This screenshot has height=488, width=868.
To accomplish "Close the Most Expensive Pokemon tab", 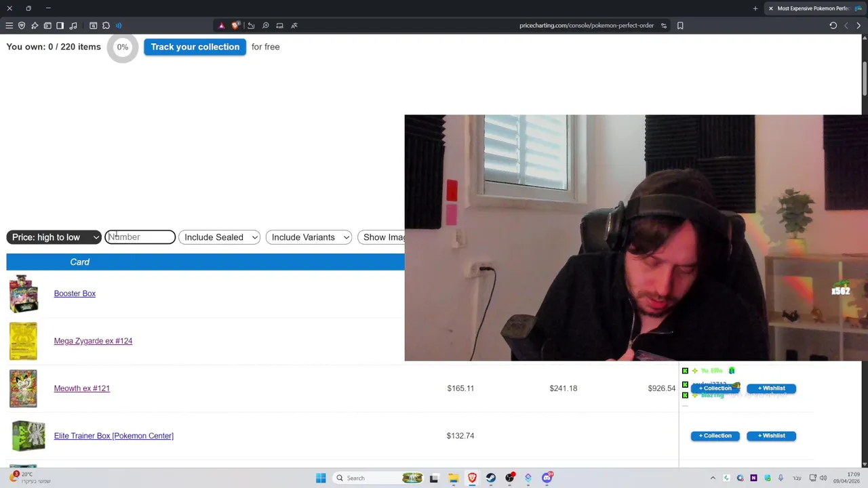I will pos(771,8).
